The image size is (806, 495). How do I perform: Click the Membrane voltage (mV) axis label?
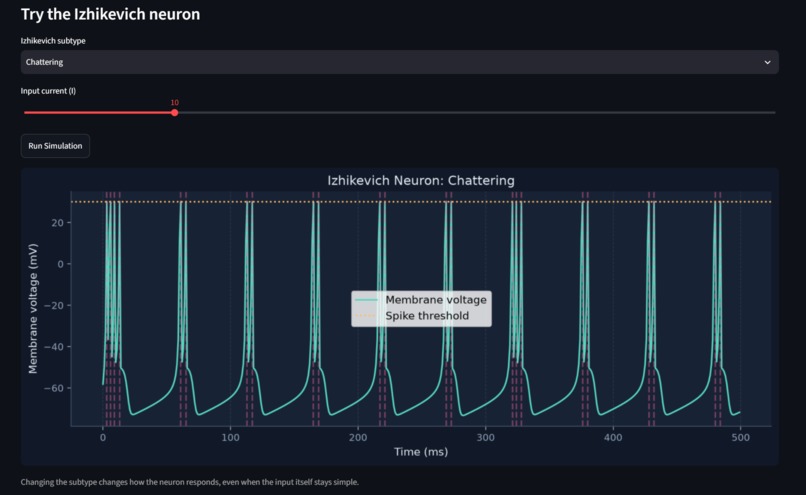pos(33,308)
